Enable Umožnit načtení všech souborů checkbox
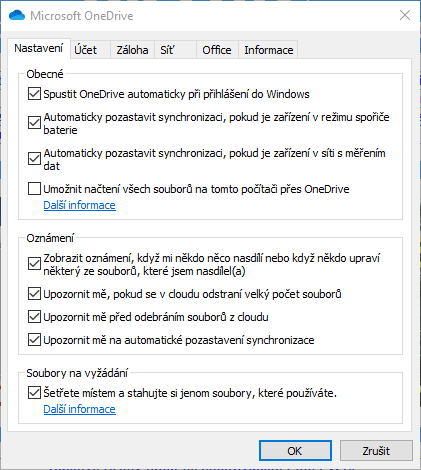 point(34,189)
